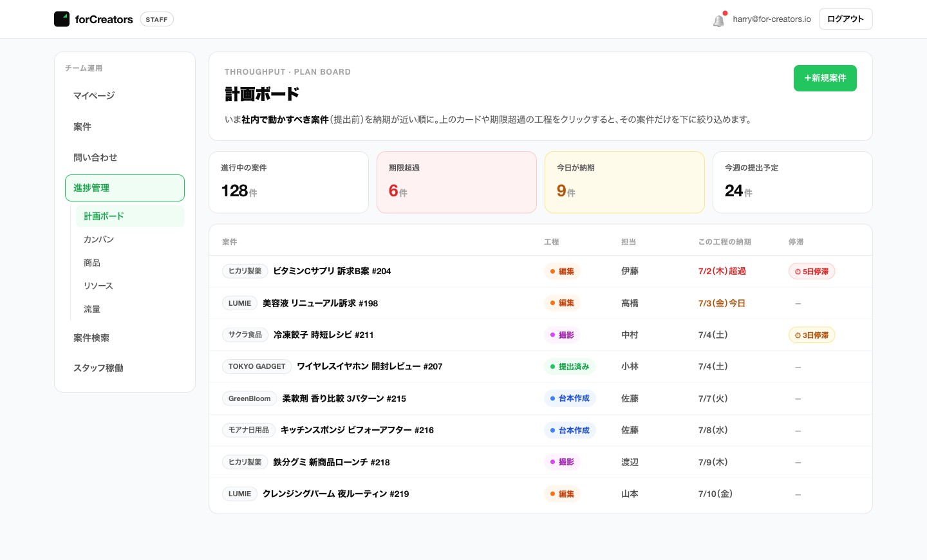Click the 今週の提出予定 24件 card

[x=792, y=182]
